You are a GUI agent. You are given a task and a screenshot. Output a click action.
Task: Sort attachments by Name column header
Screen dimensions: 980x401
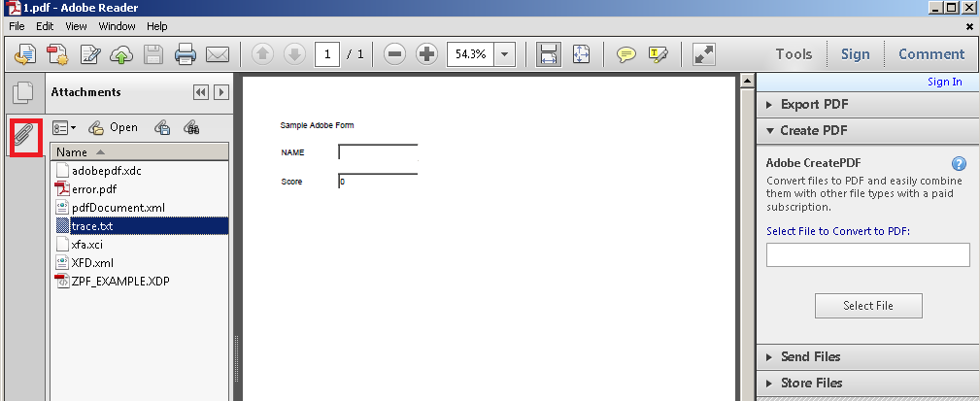point(141,151)
